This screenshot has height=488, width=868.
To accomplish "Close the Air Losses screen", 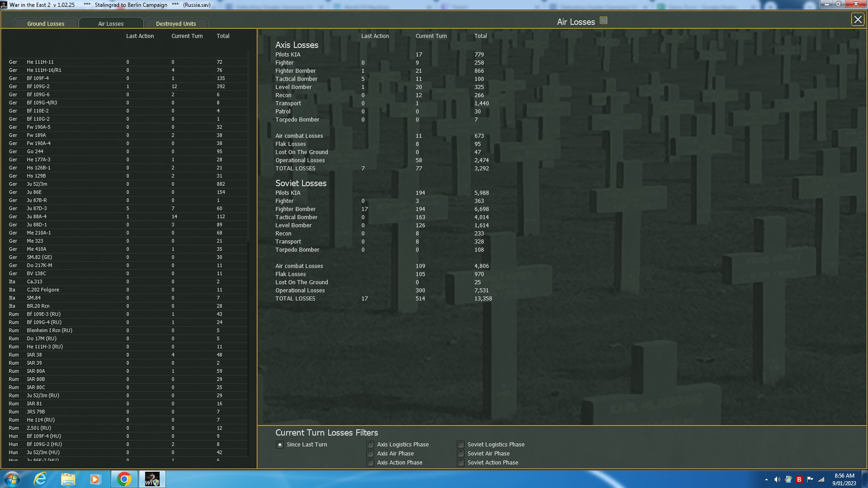I will [858, 19].
